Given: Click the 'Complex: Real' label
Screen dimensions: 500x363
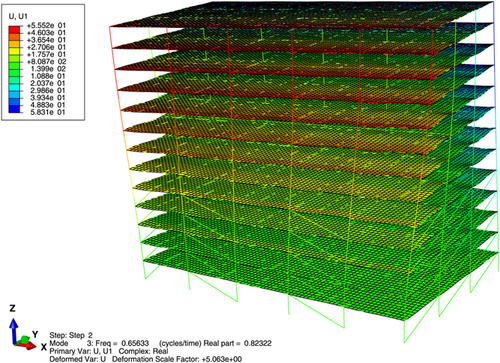Looking at the screenshot, I should [x=143, y=351].
